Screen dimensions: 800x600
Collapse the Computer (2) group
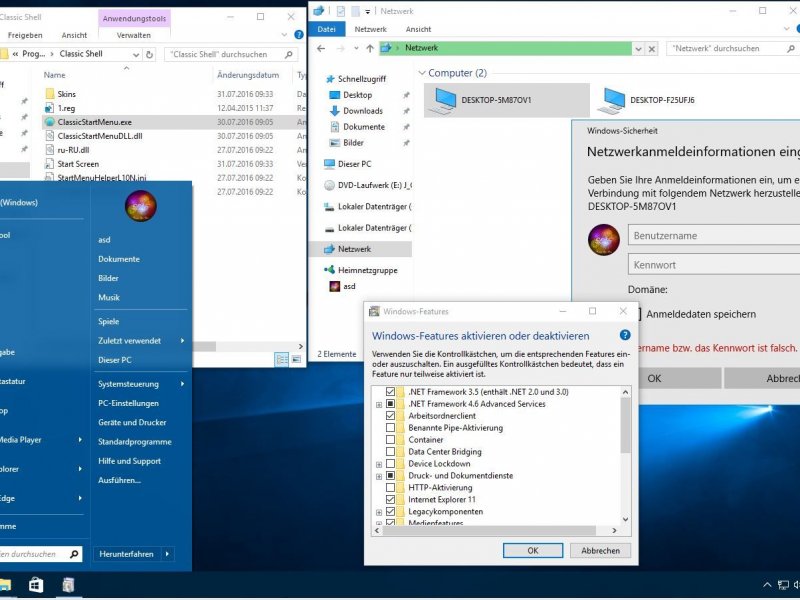click(x=422, y=73)
